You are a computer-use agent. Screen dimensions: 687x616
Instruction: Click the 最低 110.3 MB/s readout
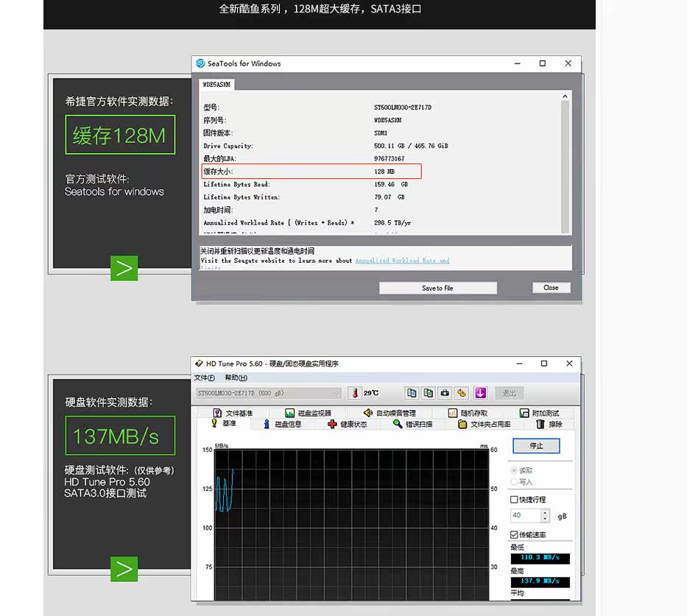click(540, 558)
